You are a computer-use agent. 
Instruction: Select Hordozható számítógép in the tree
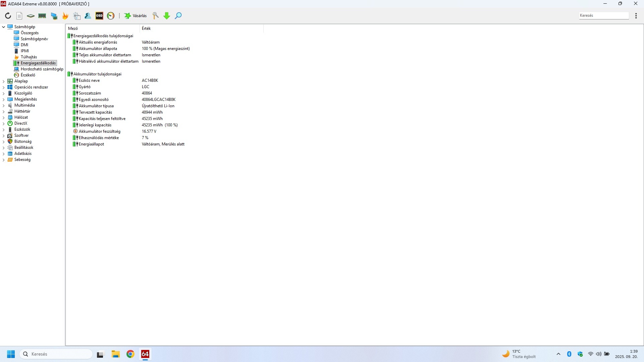[42, 69]
